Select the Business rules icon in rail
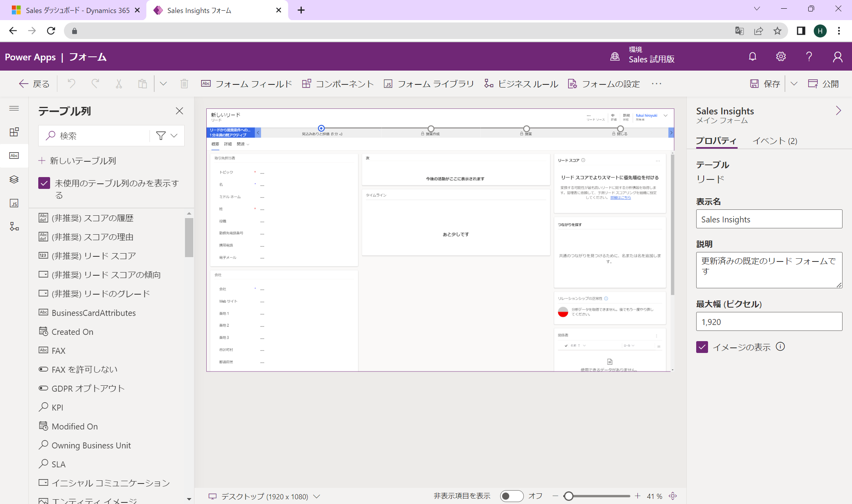Image resolution: width=852 pixels, height=504 pixels. (14, 226)
